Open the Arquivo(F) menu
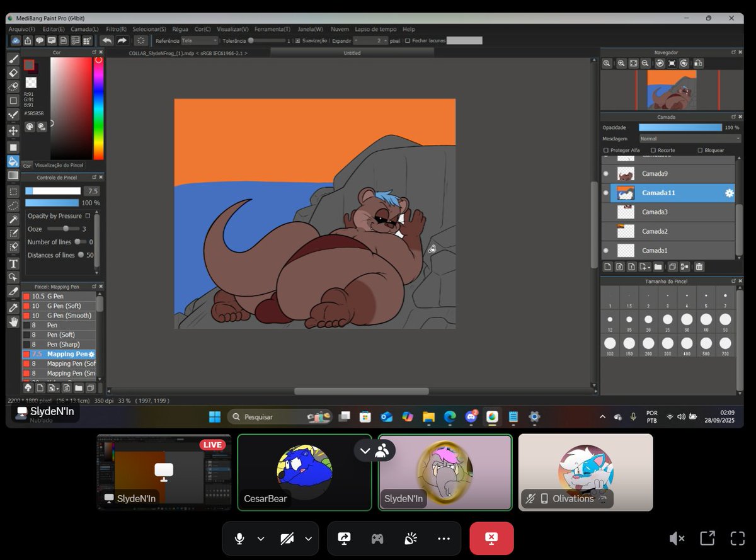The height and width of the screenshot is (560, 756). tap(22, 29)
